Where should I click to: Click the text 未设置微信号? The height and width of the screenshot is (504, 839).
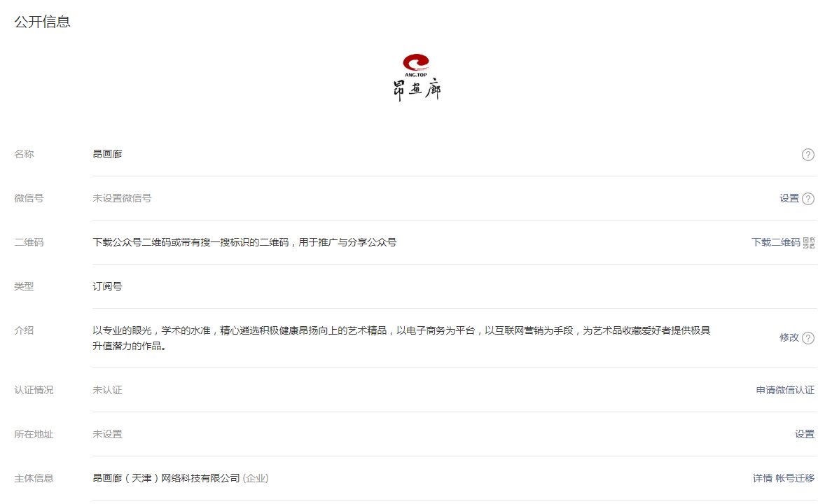click(x=122, y=198)
